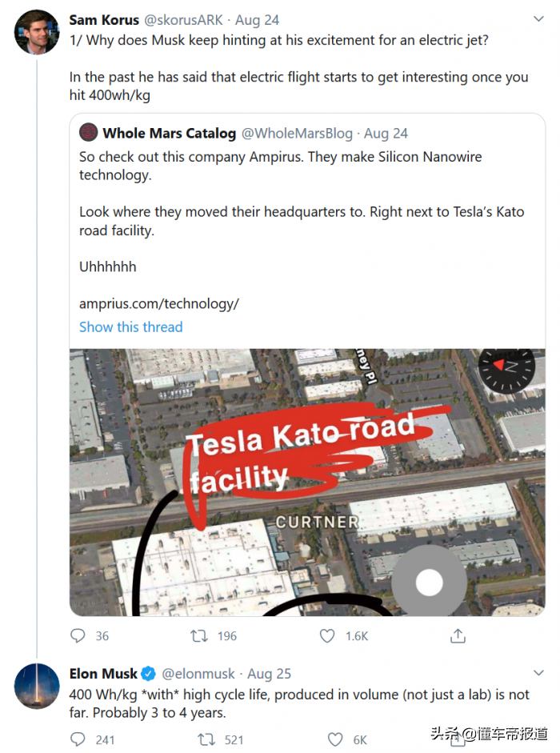Open Sam Korus's profile picture
The image size is (560, 753).
coord(37,32)
